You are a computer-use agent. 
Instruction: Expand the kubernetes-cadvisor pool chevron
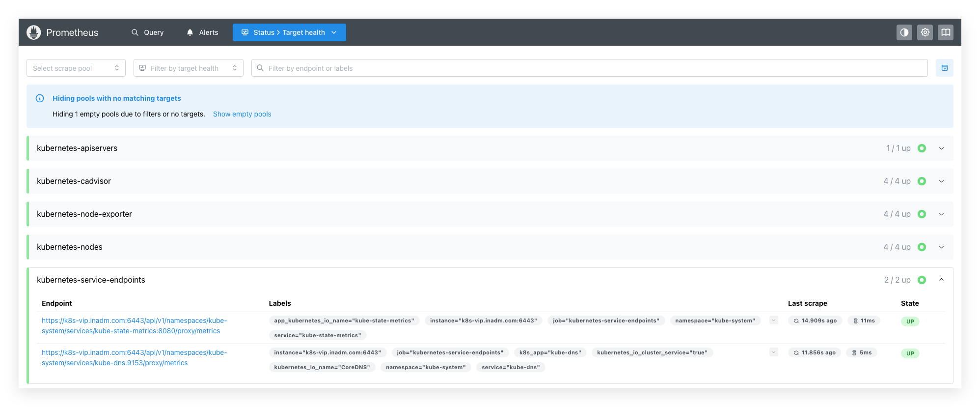point(942,181)
